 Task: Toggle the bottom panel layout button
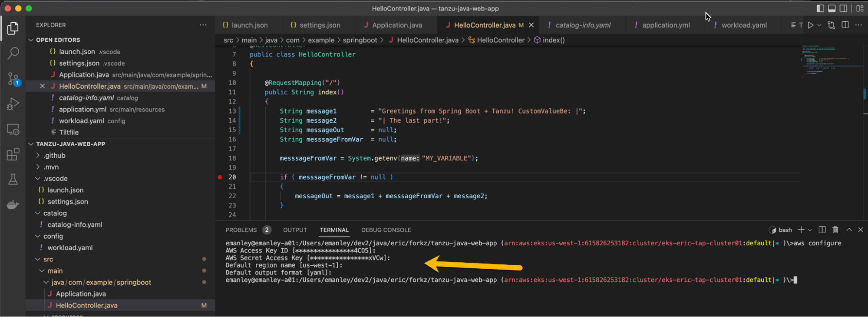[x=832, y=8]
